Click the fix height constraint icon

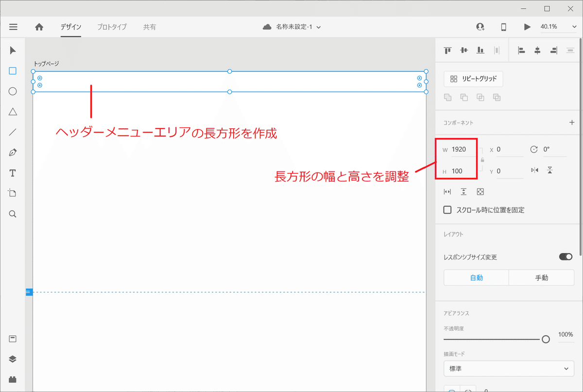[x=464, y=192]
